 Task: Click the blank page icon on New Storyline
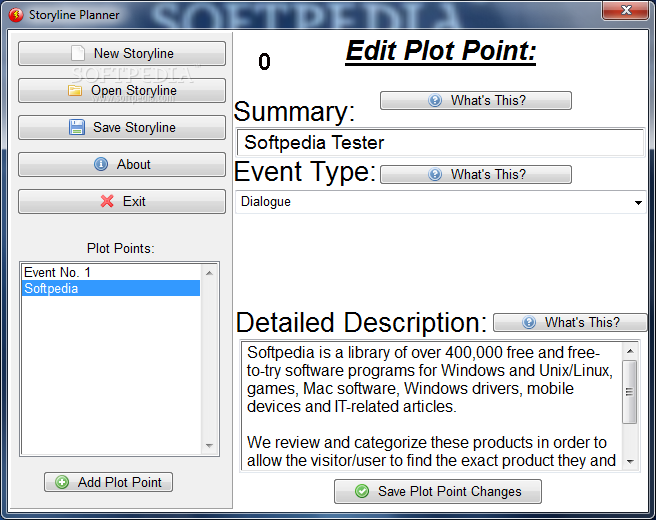pos(78,53)
